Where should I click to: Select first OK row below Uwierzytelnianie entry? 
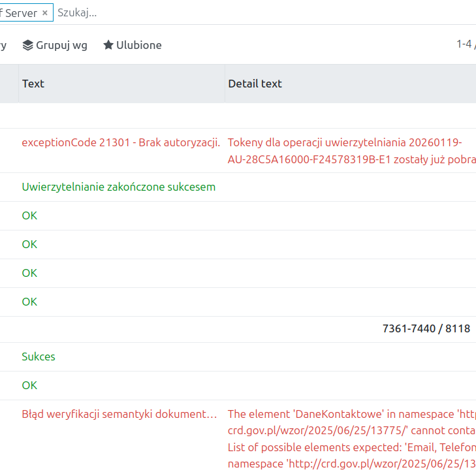tap(29, 215)
